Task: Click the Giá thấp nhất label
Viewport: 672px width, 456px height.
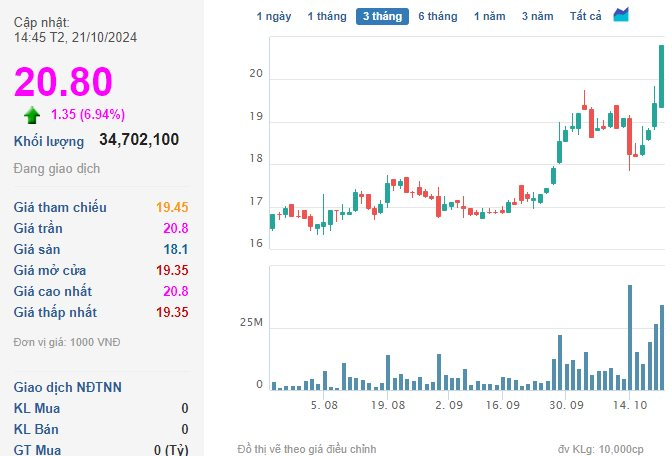Action: click(55, 312)
